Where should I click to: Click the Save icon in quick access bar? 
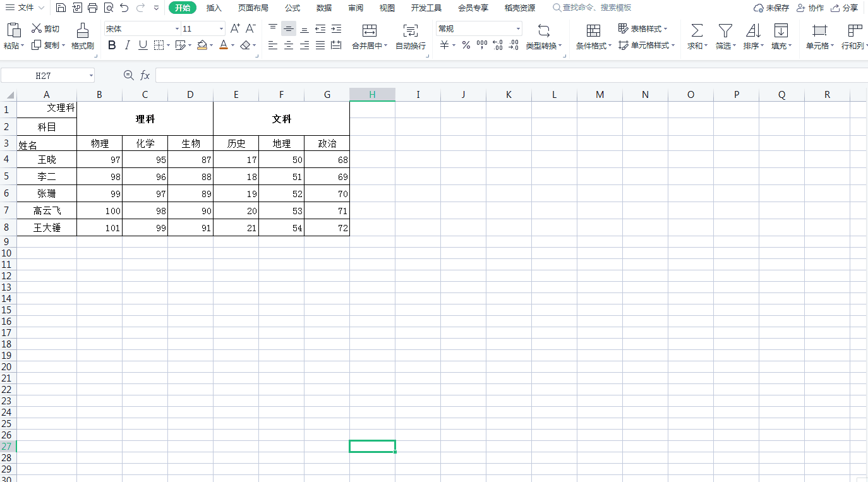(x=61, y=8)
